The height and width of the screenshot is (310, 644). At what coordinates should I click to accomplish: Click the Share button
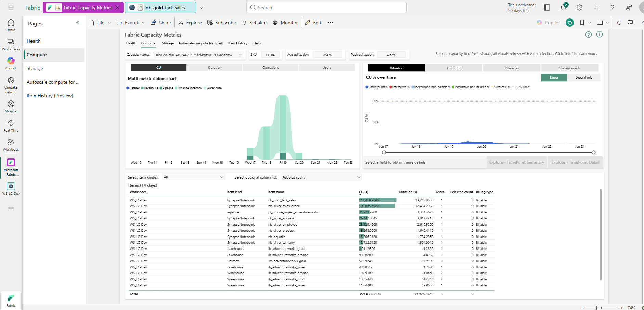tap(160, 23)
